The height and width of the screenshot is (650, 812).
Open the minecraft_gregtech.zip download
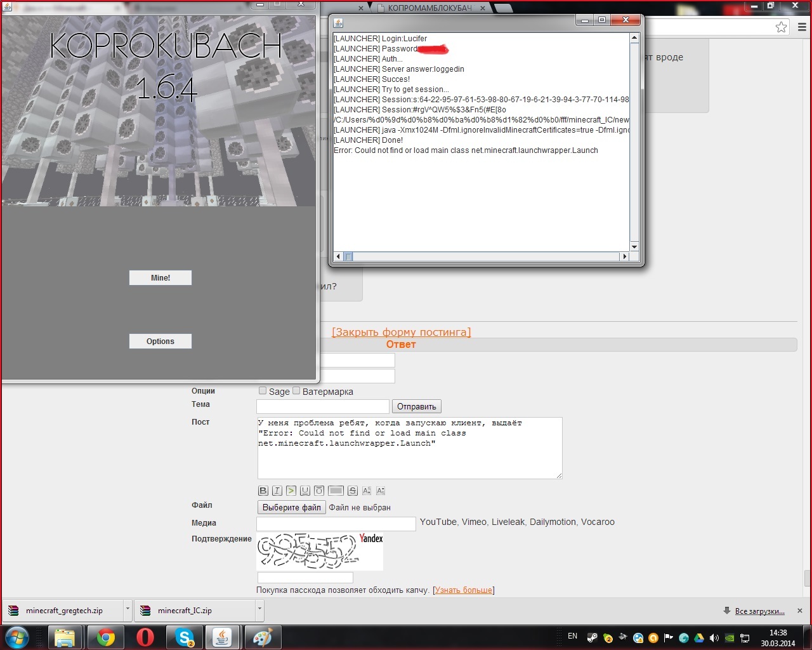63,611
